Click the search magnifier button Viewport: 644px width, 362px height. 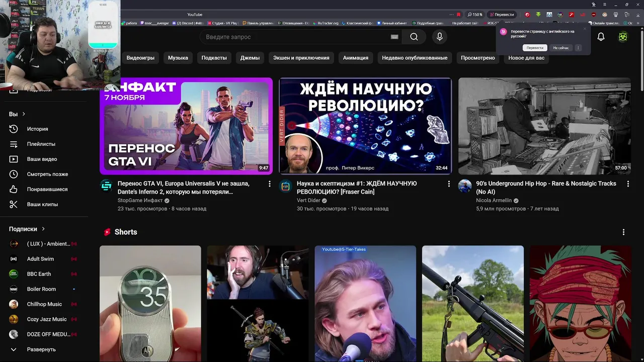tap(414, 37)
